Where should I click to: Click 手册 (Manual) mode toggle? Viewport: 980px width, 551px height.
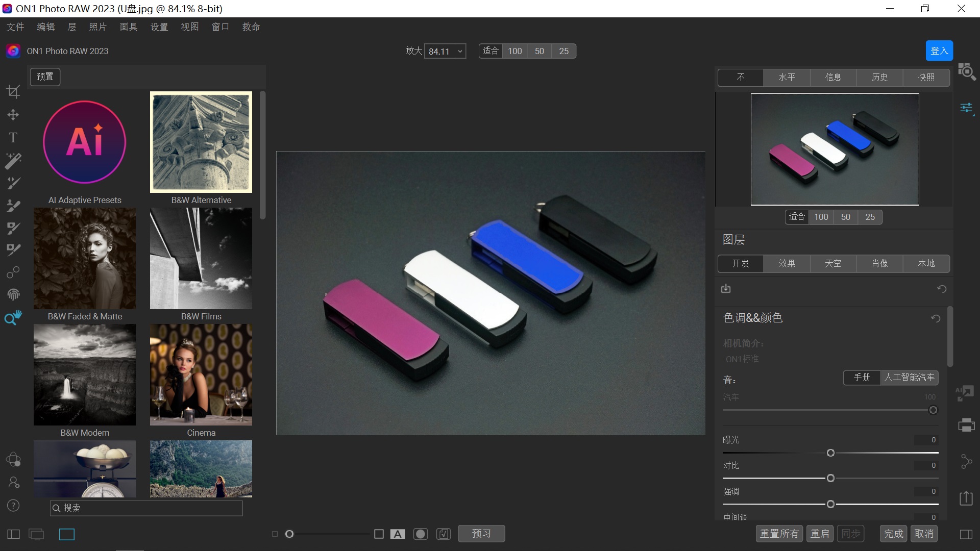(x=862, y=377)
